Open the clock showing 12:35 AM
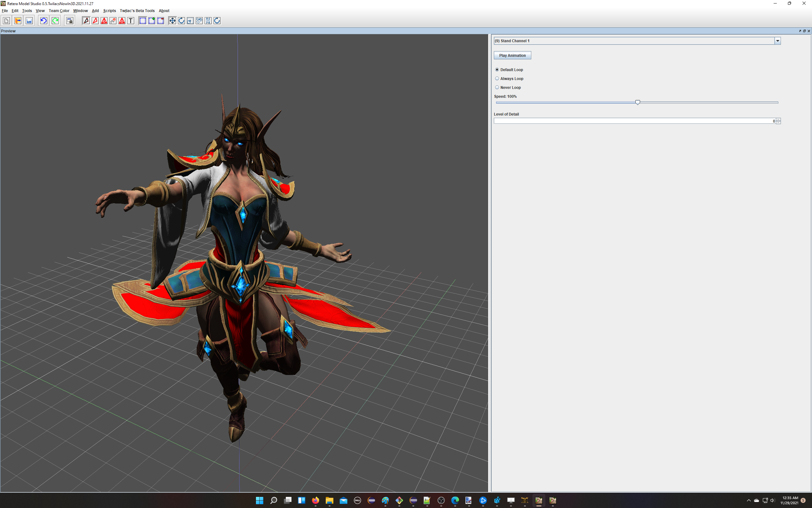The image size is (812, 508). (790, 500)
